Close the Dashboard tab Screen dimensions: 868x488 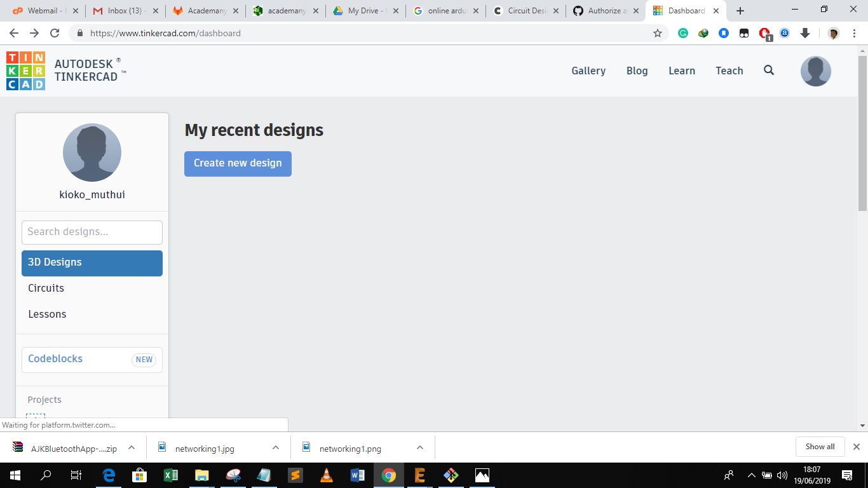point(716,11)
